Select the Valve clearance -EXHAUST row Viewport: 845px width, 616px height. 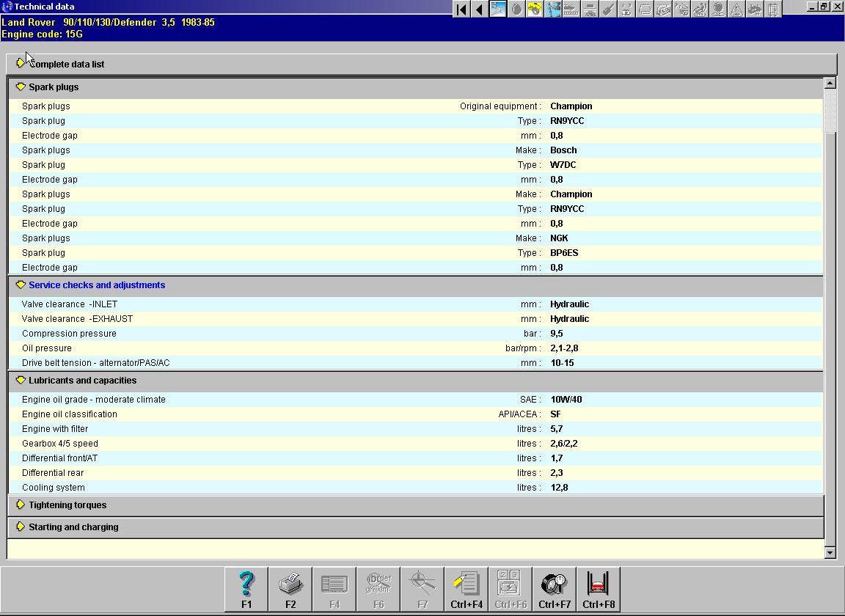coord(416,319)
